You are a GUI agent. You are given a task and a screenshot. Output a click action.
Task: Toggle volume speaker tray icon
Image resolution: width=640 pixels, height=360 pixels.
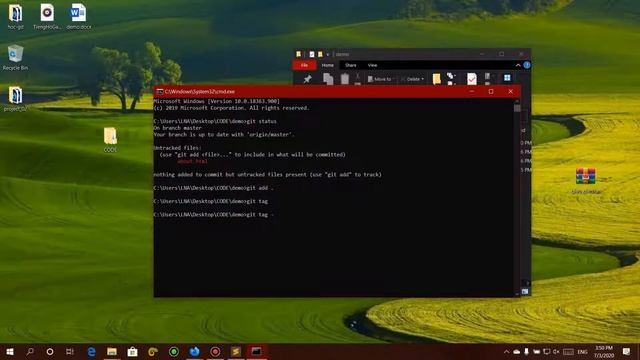pos(556,351)
